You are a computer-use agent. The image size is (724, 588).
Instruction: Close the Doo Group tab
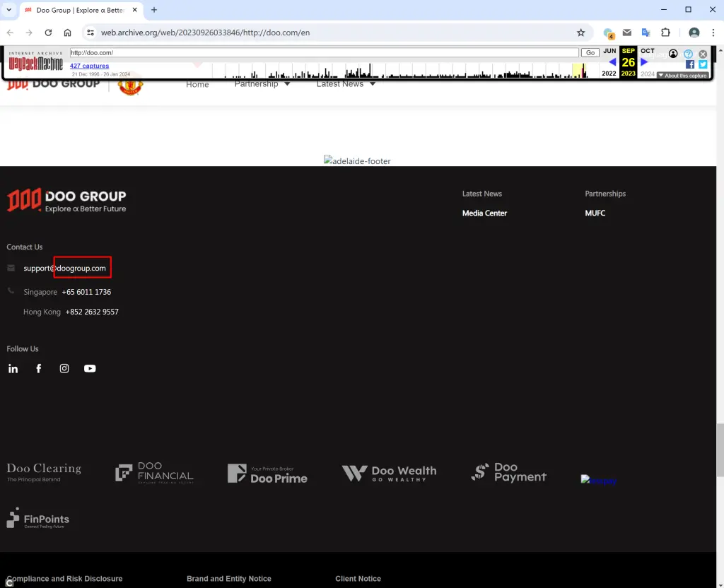point(135,10)
